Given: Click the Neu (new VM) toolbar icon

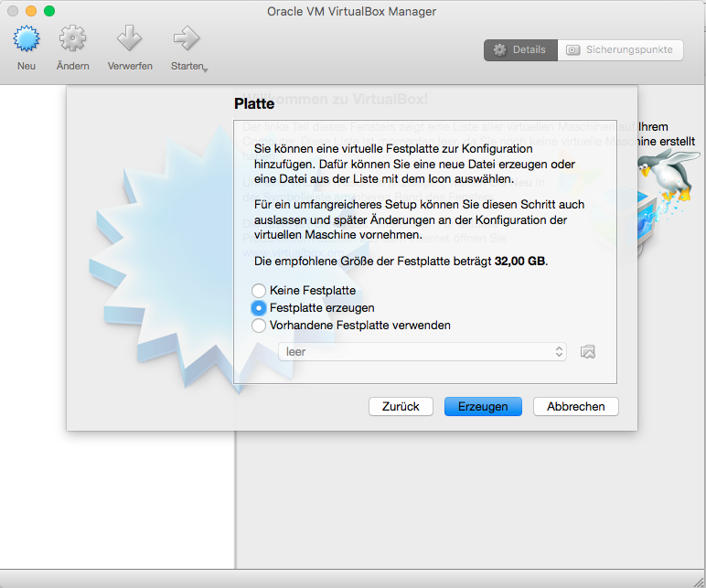Looking at the screenshot, I should pos(27,39).
